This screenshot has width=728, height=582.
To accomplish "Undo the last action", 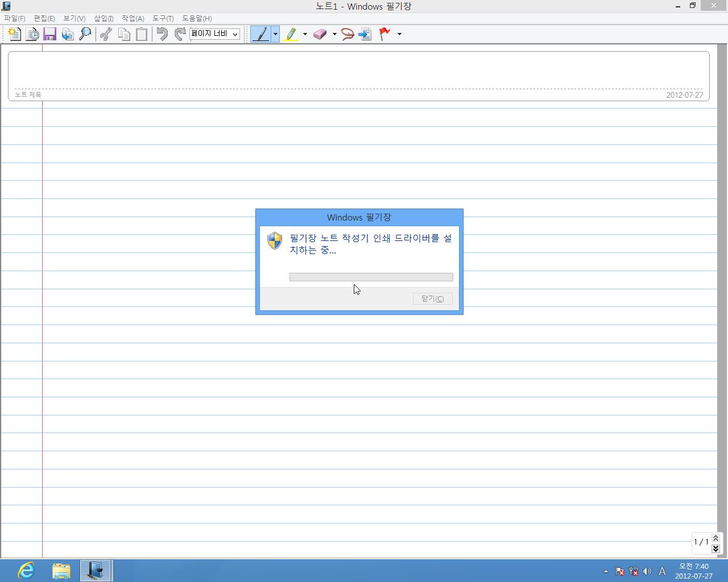I will pyautogui.click(x=162, y=34).
